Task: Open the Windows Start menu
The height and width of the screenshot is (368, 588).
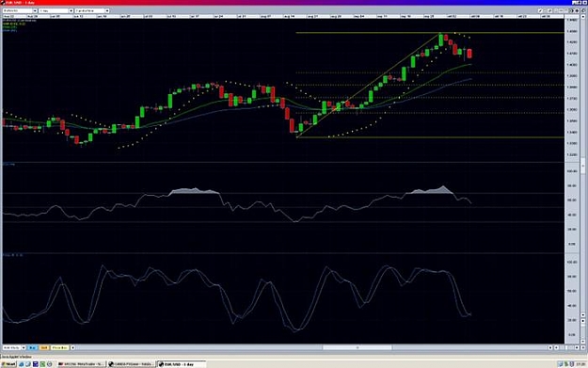Action: [8, 364]
